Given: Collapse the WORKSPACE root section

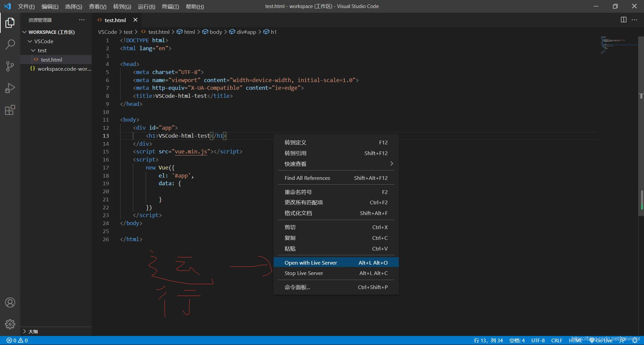Looking at the screenshot, I should pyautogui.click(x=24, y=32).
